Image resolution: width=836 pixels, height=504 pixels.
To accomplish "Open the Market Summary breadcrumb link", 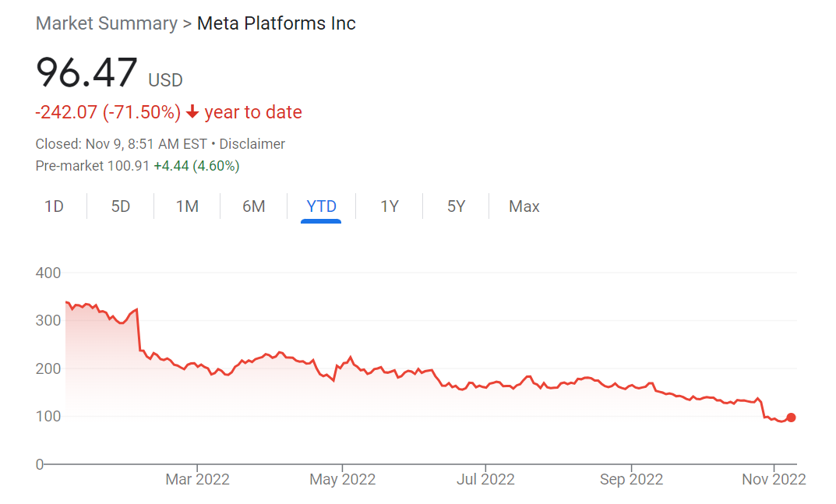I will point(107,23).
